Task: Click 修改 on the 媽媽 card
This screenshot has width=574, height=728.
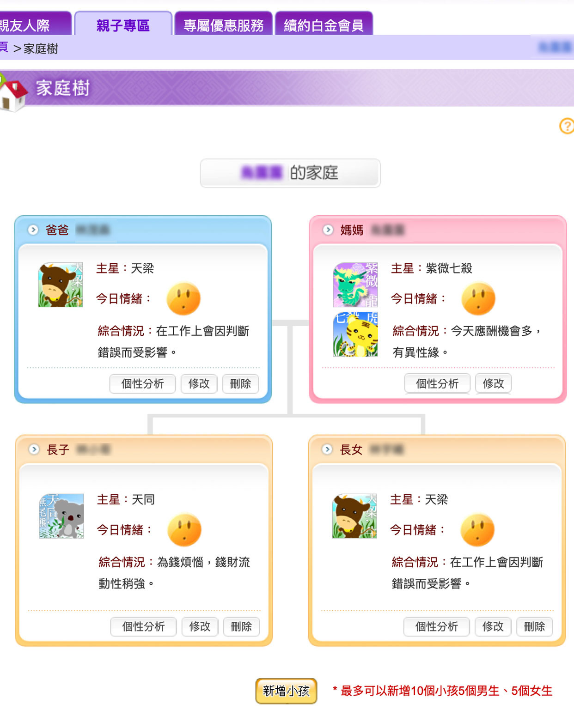Action: click(x=493, y=384)
